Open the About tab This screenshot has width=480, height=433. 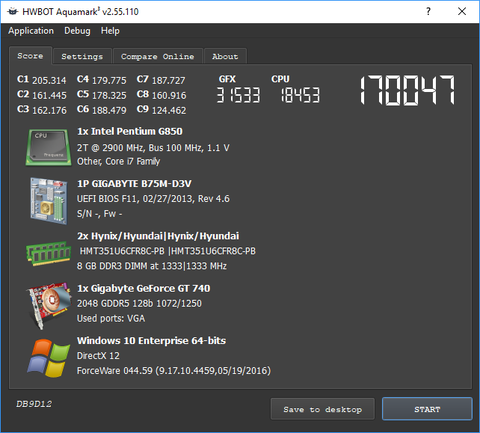(x=225, y=56)
